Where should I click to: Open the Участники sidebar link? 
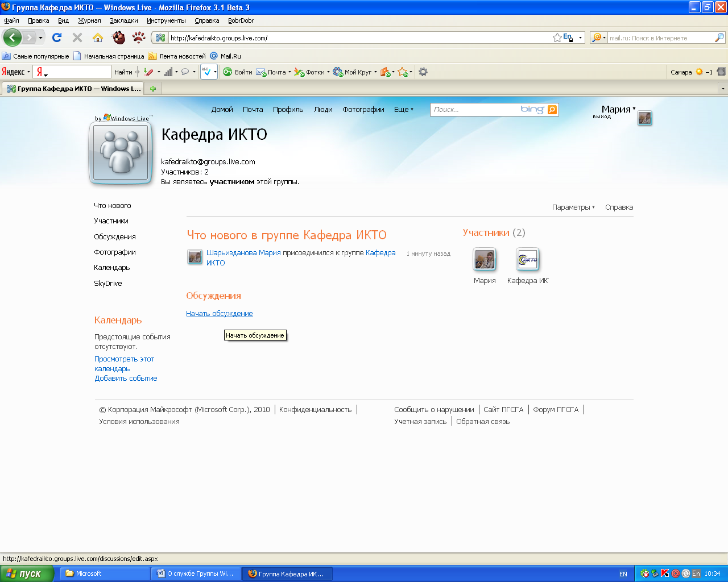pyautogui.click(x=111, y=221)
